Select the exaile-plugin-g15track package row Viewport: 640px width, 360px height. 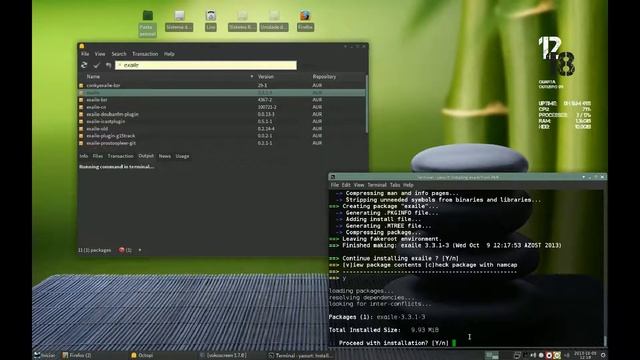tap(221, 136)
